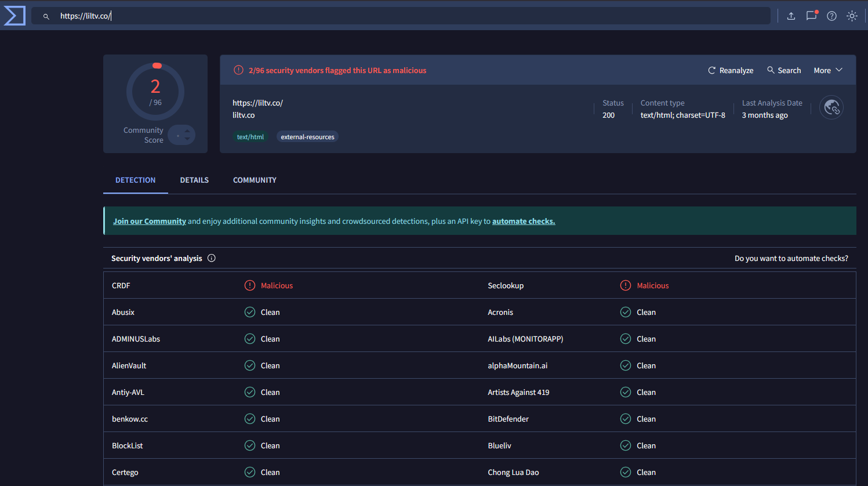Image resolution: width=868 pixels, height=486 pixels.
Task: Click the Abusix Clean checkmark icon
Action: (250, 312)
